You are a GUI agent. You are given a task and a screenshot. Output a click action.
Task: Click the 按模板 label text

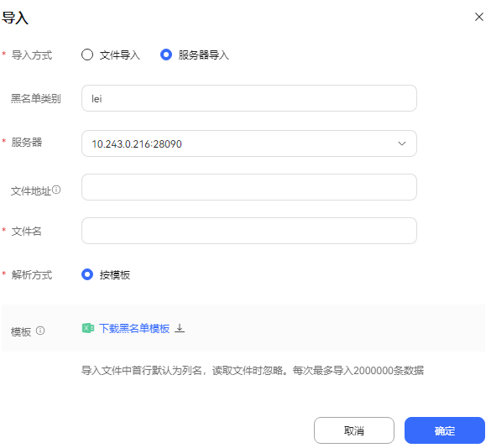point(115,275)
